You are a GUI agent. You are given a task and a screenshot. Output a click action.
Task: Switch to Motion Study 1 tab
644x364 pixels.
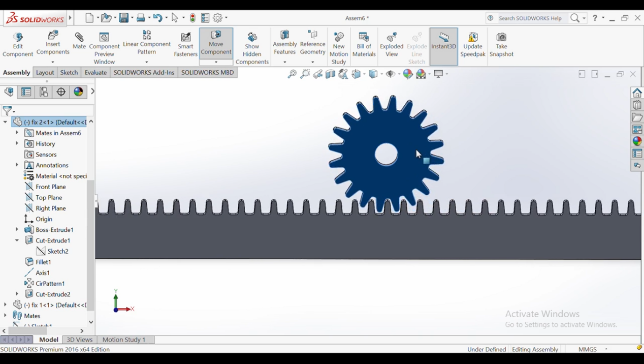coord(124,340)
